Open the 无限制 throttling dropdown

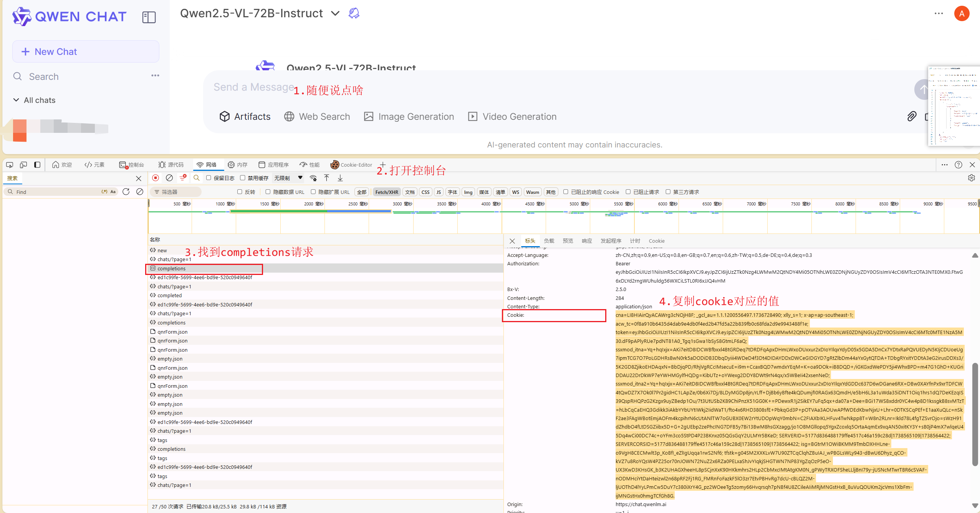tap(288, 178)
